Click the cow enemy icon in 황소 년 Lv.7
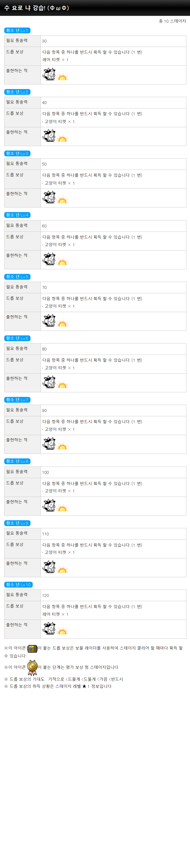 point(49,443)
